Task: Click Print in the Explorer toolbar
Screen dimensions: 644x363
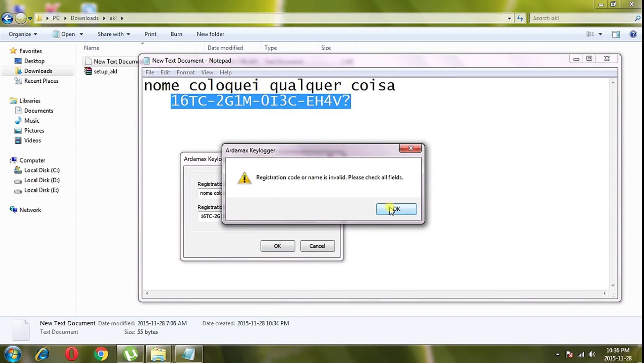Action: click(x=150, y=34)
